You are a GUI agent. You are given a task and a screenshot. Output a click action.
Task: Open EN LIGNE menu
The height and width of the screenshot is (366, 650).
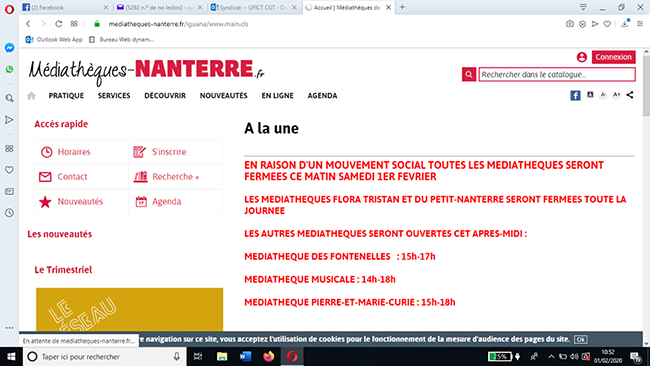(277, 96)
